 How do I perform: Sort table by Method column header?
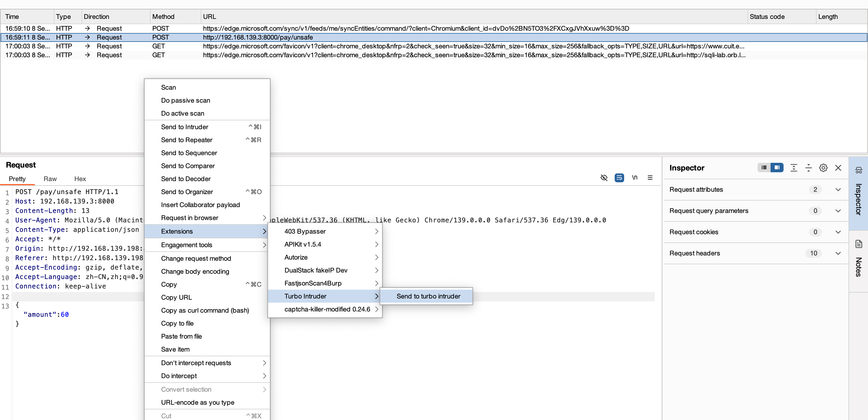[x=175, y=17]
